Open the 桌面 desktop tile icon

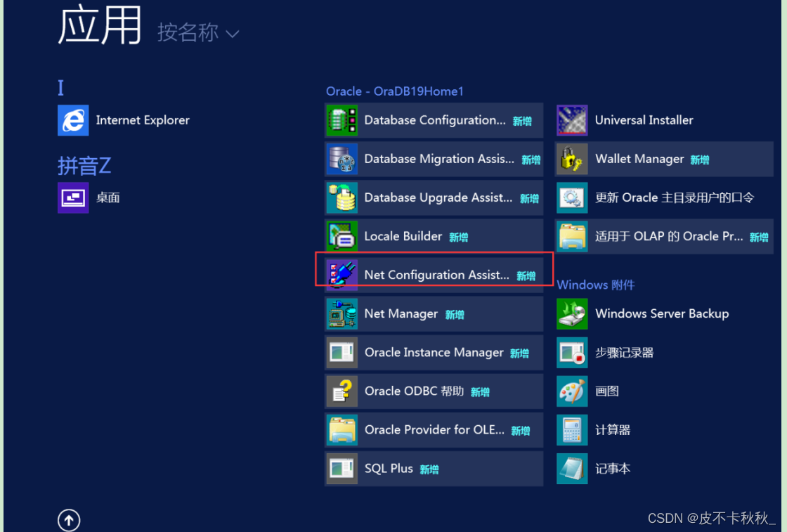coord(73,197)
